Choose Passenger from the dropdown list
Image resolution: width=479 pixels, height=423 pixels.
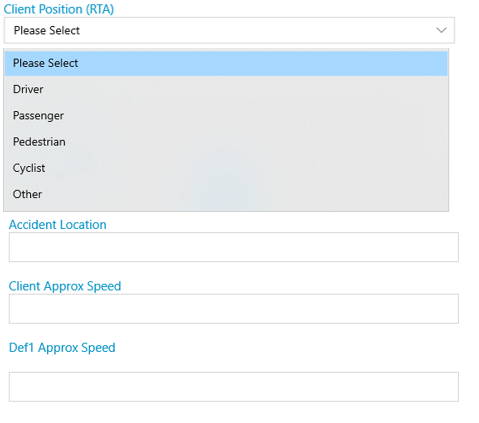226,116
